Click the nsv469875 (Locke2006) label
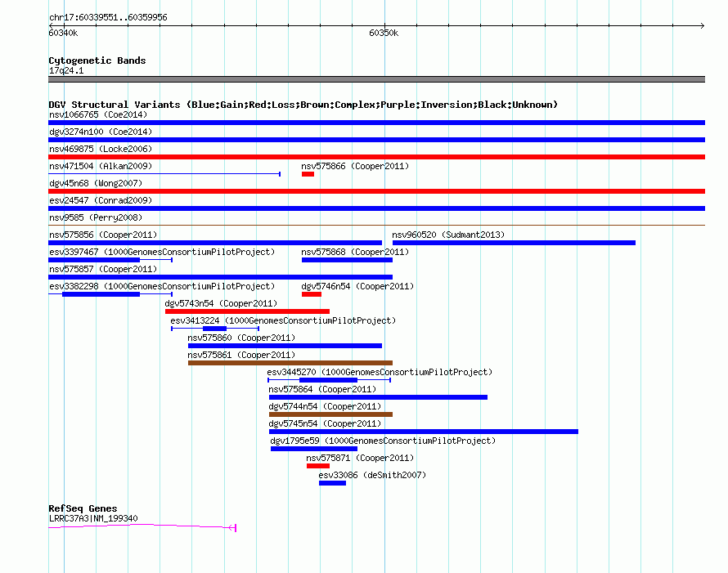Screen dimensions: 728x573 pos(101,149)
